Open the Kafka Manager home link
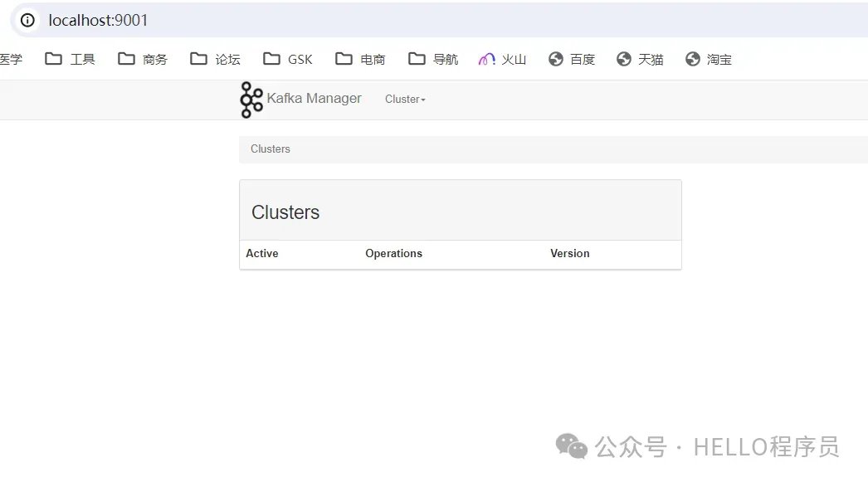 [314, 99]
